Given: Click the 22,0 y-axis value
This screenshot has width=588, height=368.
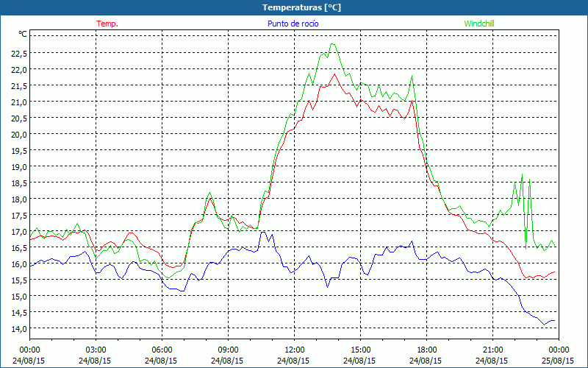Looking at the screenshot, I should point(19,70).
